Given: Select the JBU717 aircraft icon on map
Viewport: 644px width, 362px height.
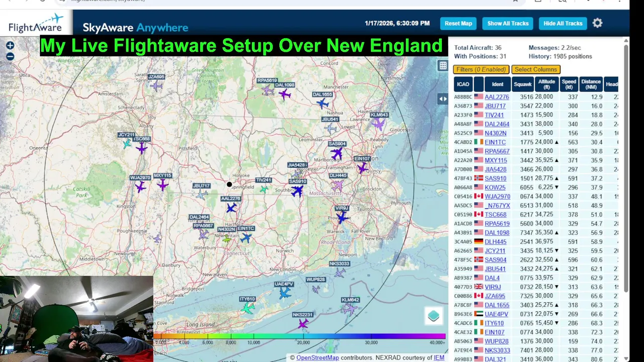Looking at the screenshot, I should [x=202, y=194].
